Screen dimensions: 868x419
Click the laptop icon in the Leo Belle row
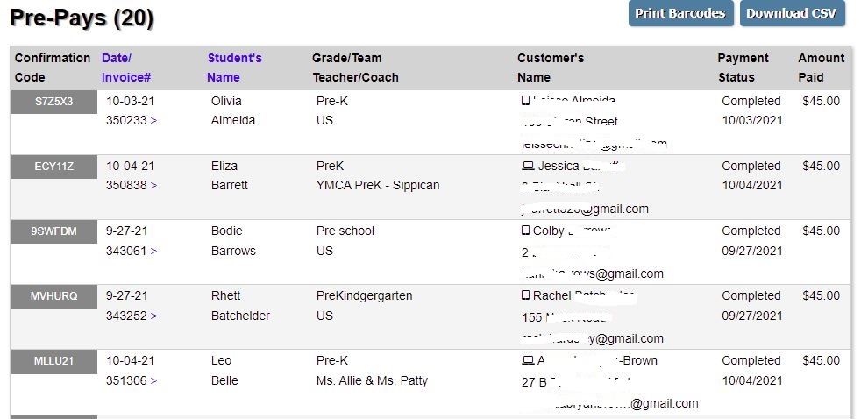[x=528, y=361]
